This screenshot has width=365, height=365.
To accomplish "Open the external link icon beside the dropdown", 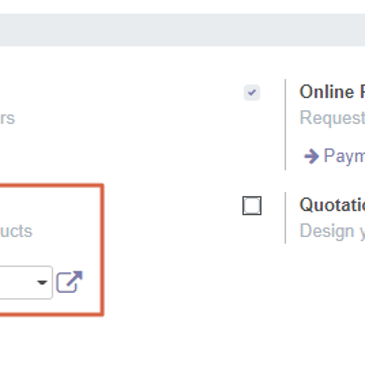I will click(x=69, y=282).
